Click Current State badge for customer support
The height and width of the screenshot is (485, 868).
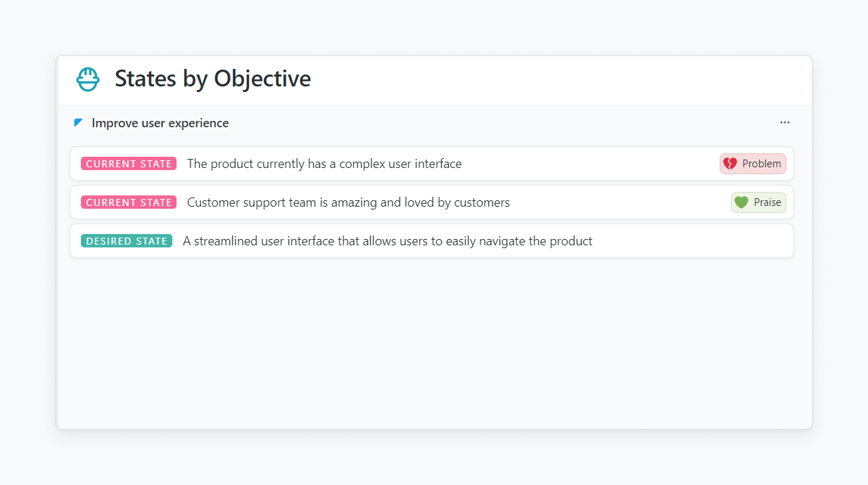(x=129, y=202)
